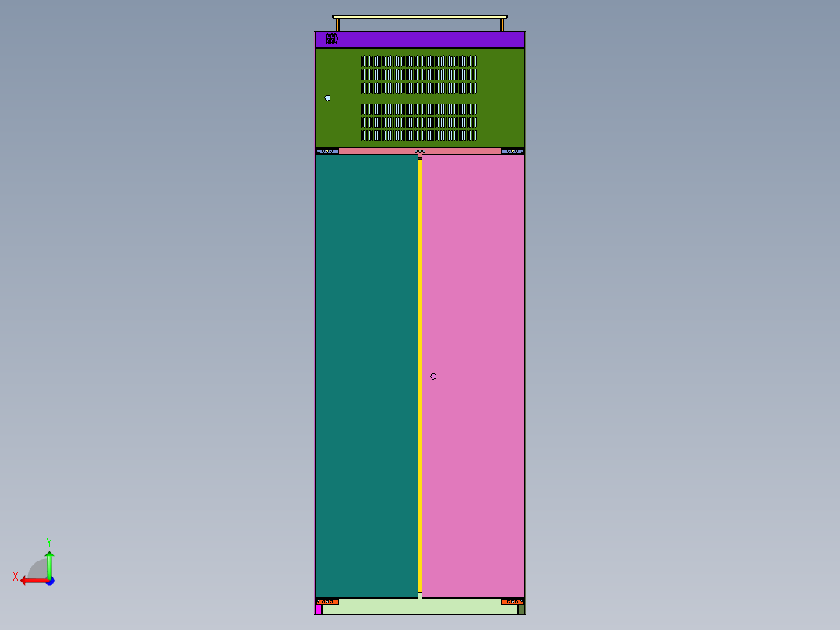Select the orange bracket at bottom right

coord(512,602)
